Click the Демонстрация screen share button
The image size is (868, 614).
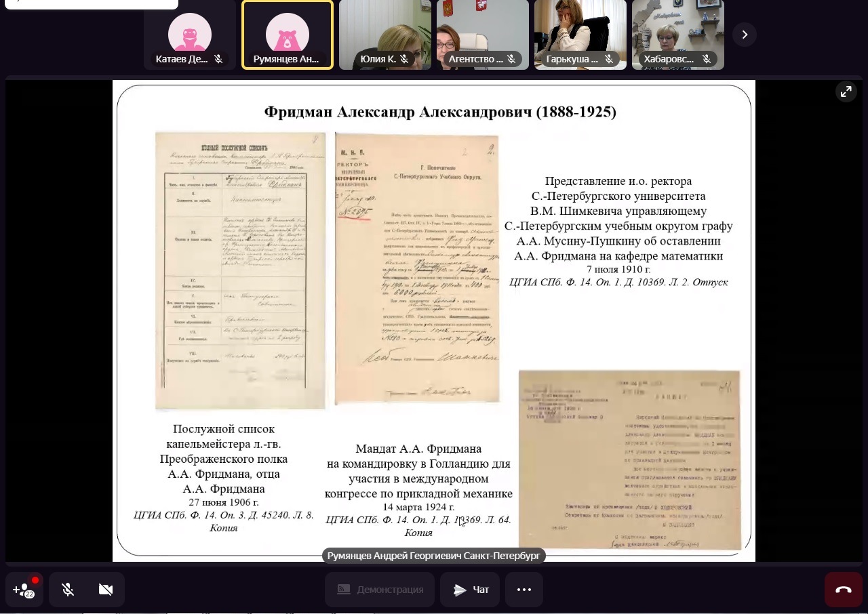[380, 590]
